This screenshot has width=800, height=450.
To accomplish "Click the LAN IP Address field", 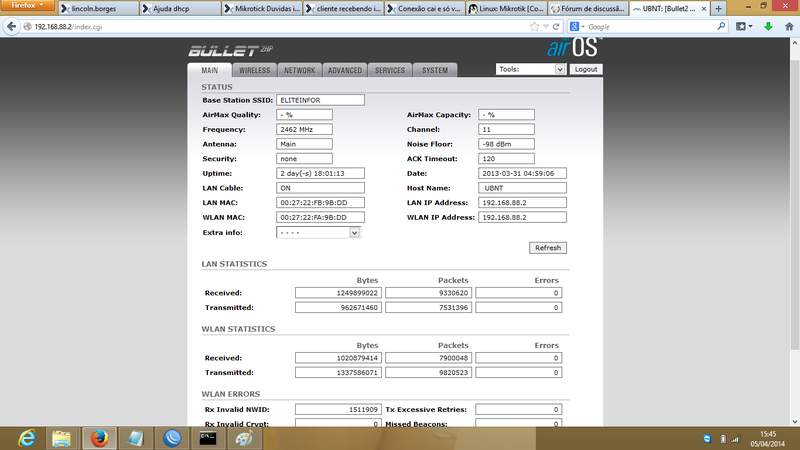I will [x=522, y=203].
